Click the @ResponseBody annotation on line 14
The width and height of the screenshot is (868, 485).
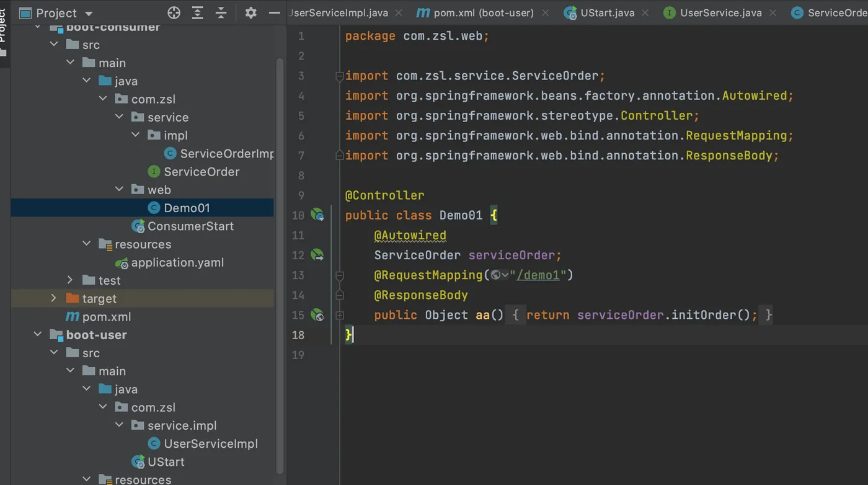421,295
